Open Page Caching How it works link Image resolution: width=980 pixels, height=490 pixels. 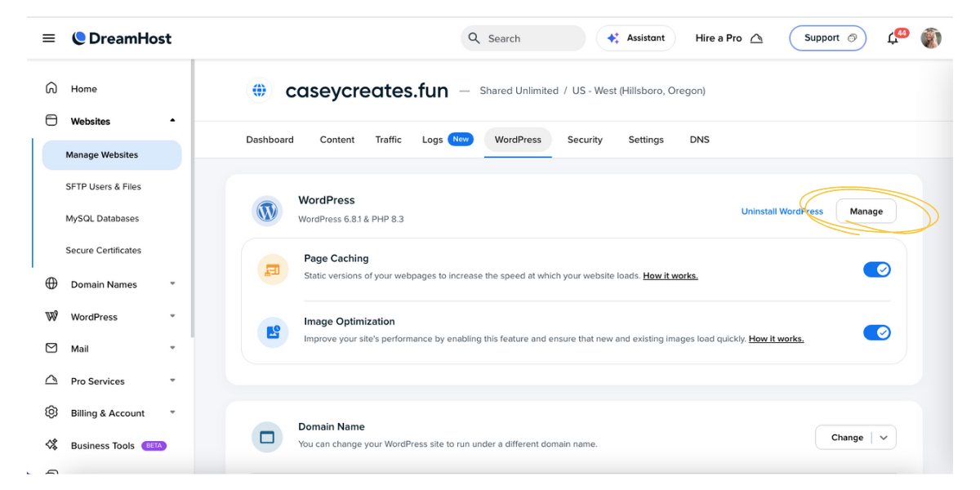670,276
